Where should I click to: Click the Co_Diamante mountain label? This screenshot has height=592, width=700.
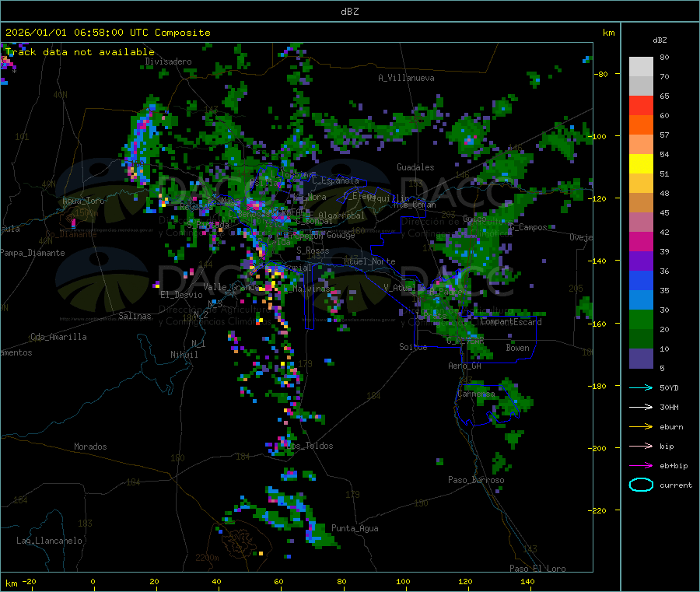(x=71, y=234)
